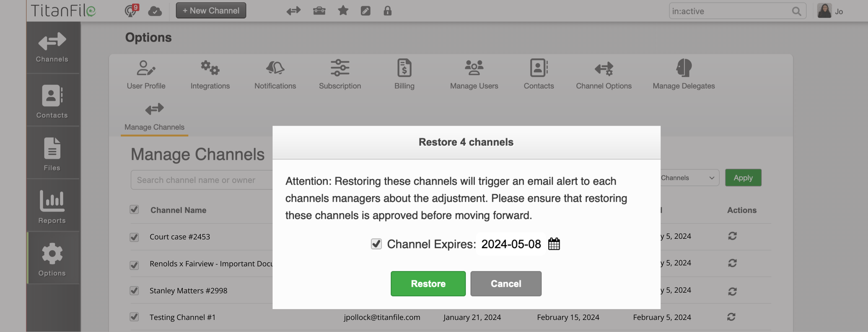Open the Reports section in the sidebar
The width and height of the screenshot is (868, 332).
(x=52, y=206)
